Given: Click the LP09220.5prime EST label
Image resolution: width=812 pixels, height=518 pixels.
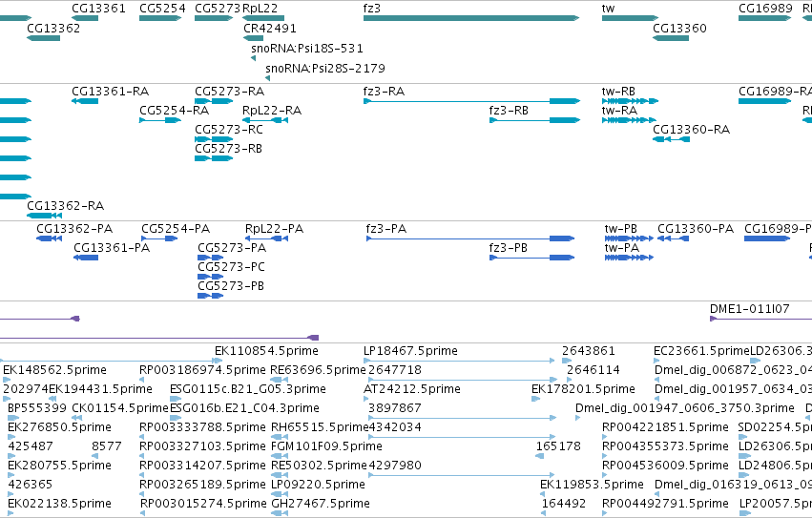Looking at the screenshot, I should point(318,485).
